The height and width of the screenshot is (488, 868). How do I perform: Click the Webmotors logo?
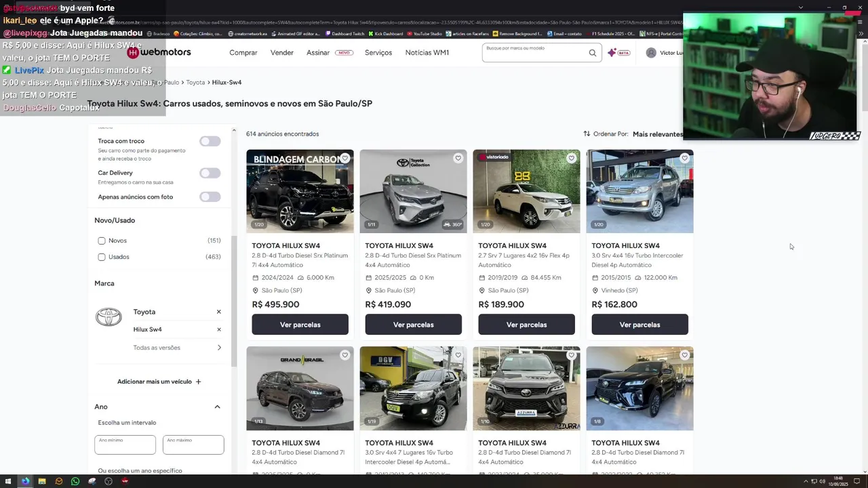coord(159,52)
